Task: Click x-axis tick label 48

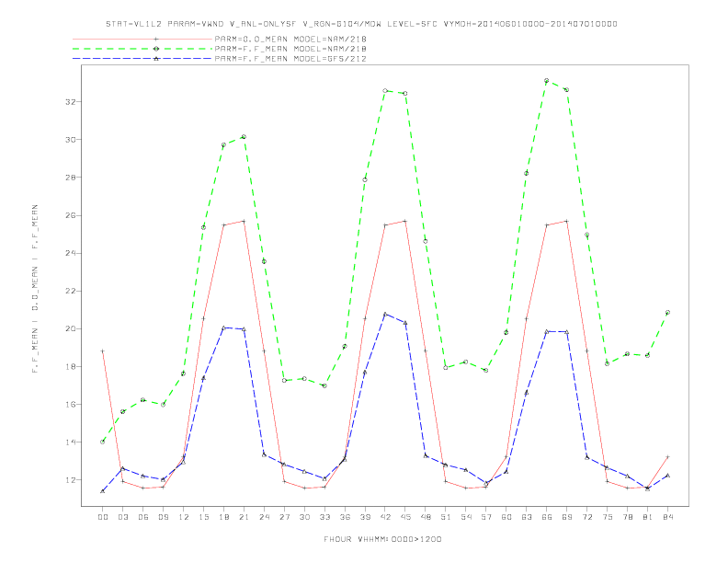Action: click(x=426, y=517)
